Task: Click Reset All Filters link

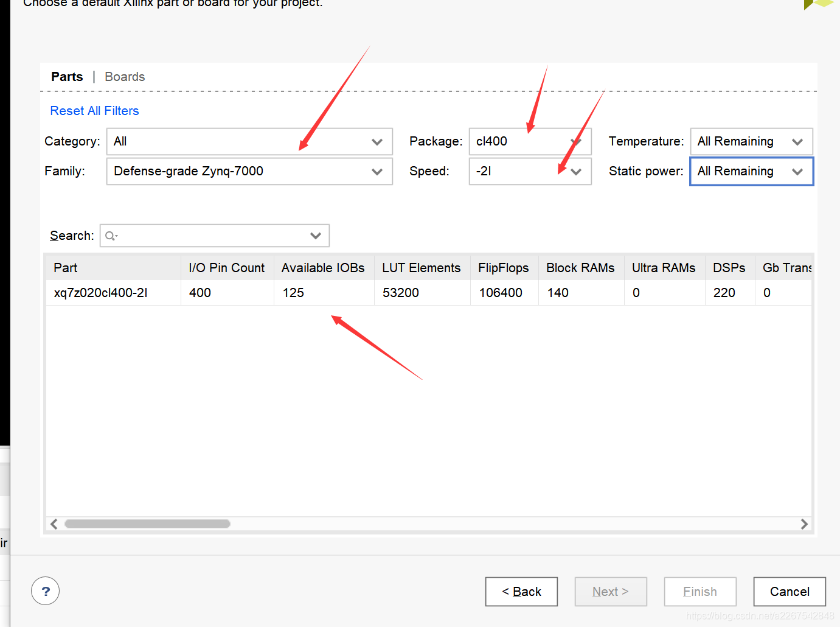Action: click(x=94, y=111)
